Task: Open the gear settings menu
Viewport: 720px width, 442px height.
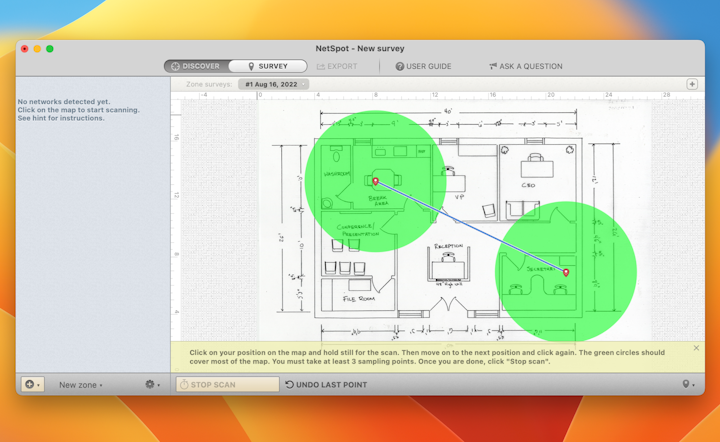Action: point(152,384)
